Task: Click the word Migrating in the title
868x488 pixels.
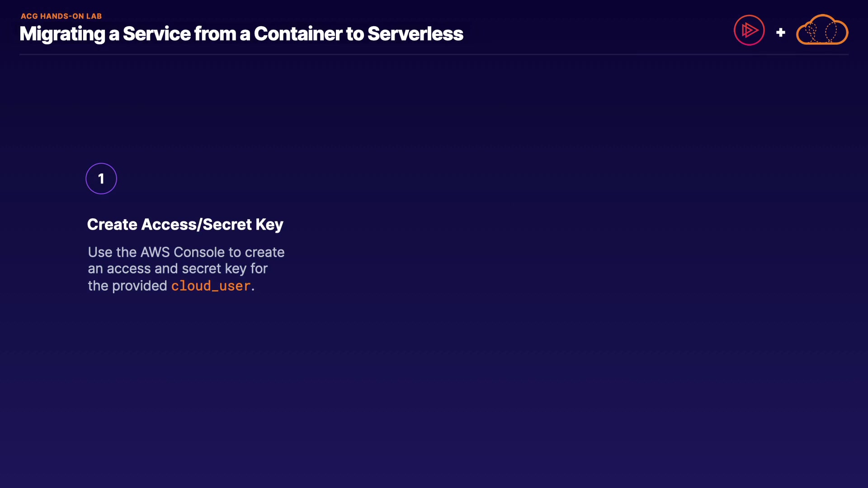Action: click(x=62, y=34)
